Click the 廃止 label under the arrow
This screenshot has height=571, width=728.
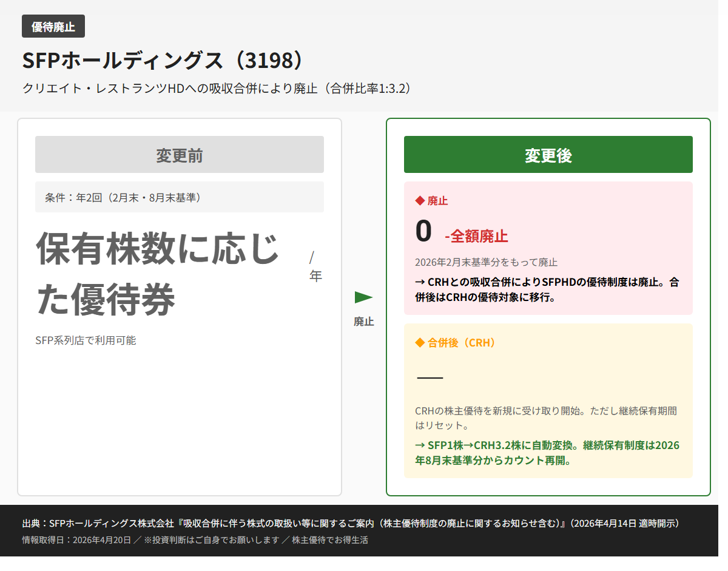click(364, 322)
